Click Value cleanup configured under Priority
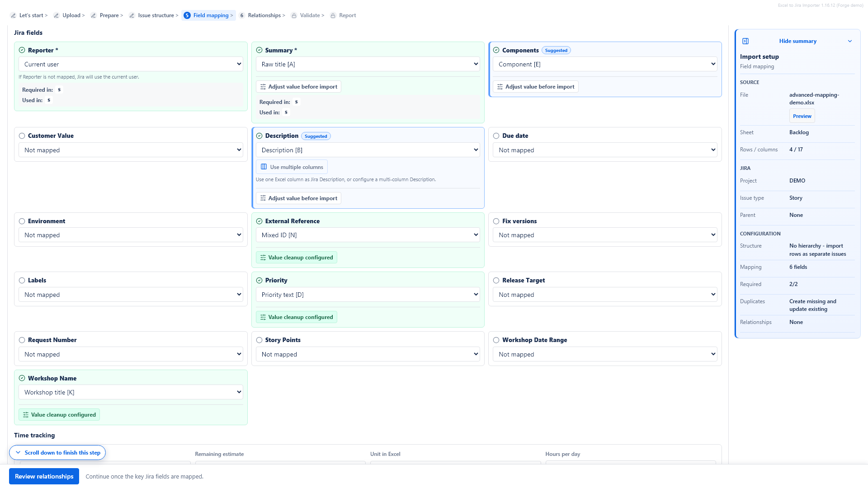Image resolution: width=868 pixels, height=488 pixels. (297, 317)
